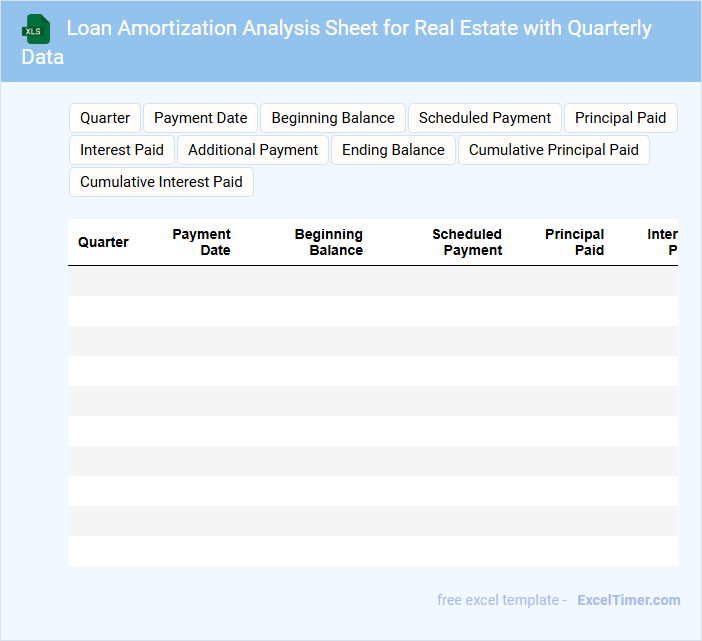Open the ExcelTimer.com link
The width and height of the screenshot is (702, 641).
[629, 600]
